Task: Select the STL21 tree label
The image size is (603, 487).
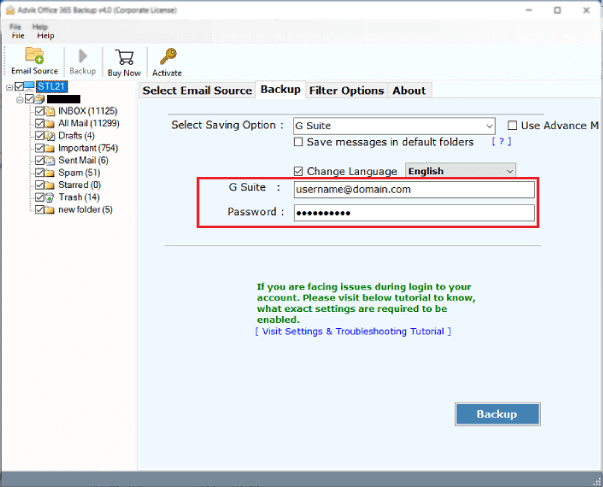Action: coord(52,87)
